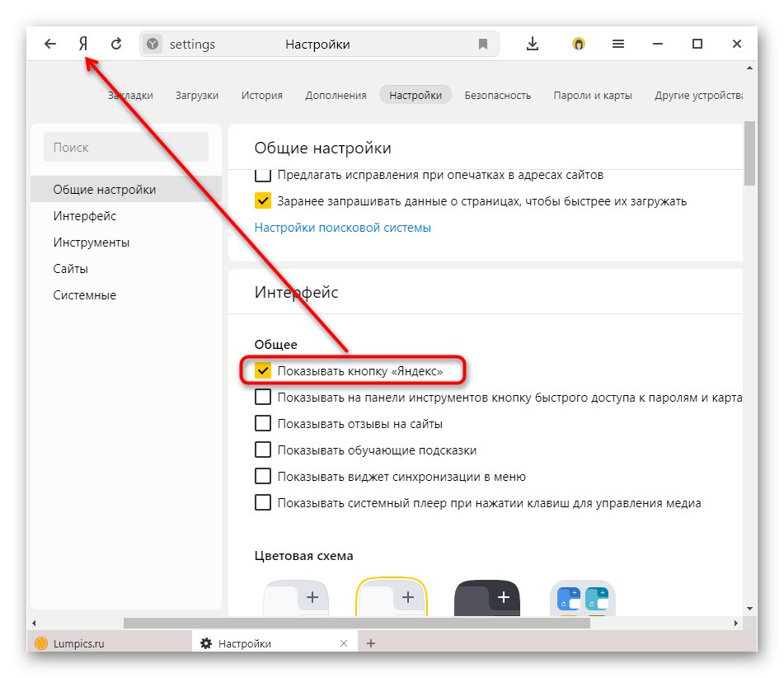Enable Показывать системный плеер checkbox
The height and width of the screenshot is (678, 784).
coord(263,503)
